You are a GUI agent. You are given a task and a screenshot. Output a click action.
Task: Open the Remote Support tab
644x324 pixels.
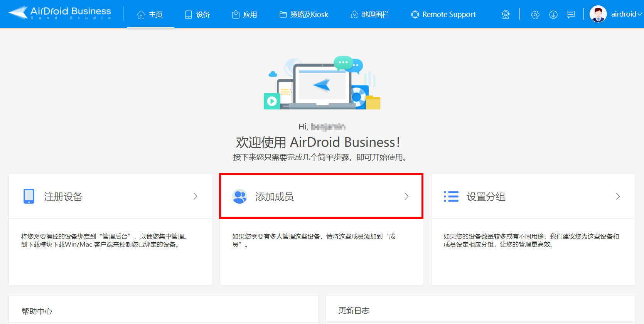pyautogui.click(x=443, y=15)
